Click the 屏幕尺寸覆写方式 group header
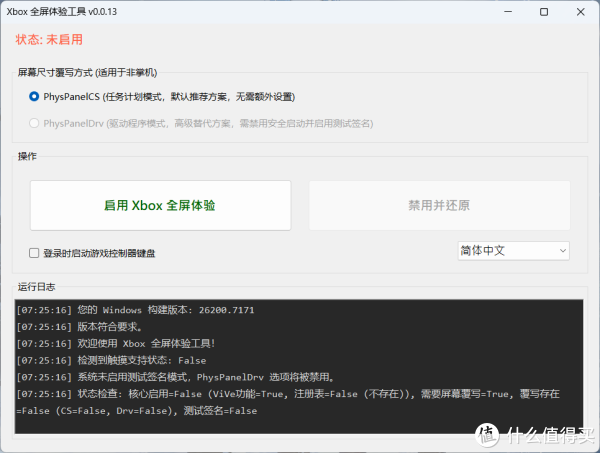 click(x=87, y=72)
